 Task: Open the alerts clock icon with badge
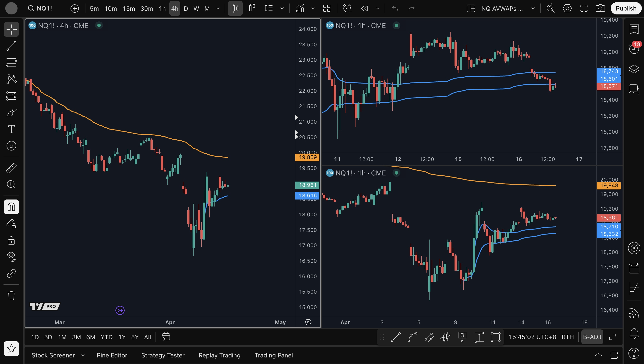(634, 48)
